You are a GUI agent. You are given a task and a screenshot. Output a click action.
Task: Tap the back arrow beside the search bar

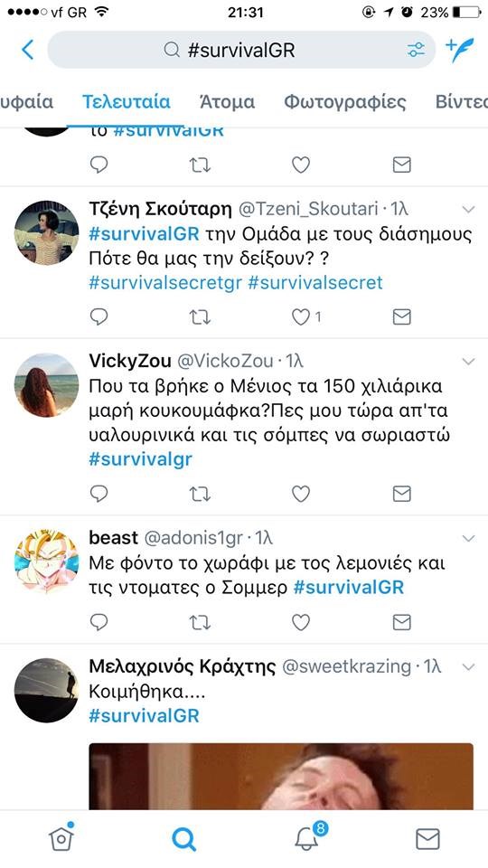[28, 50]
